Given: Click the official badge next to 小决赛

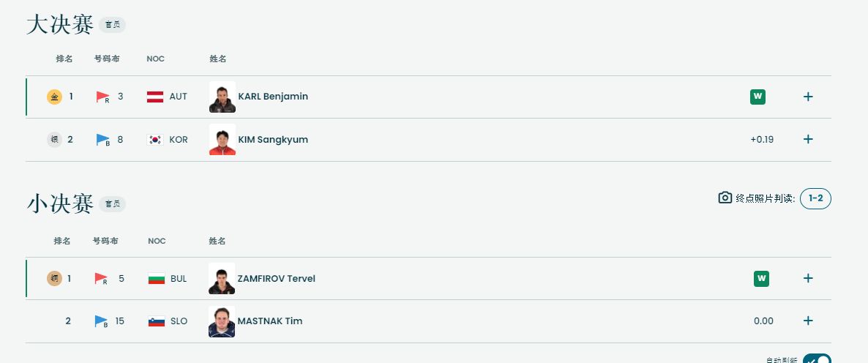Looking at the screenshot, I should pyautogui.click(x=113, y=203).
